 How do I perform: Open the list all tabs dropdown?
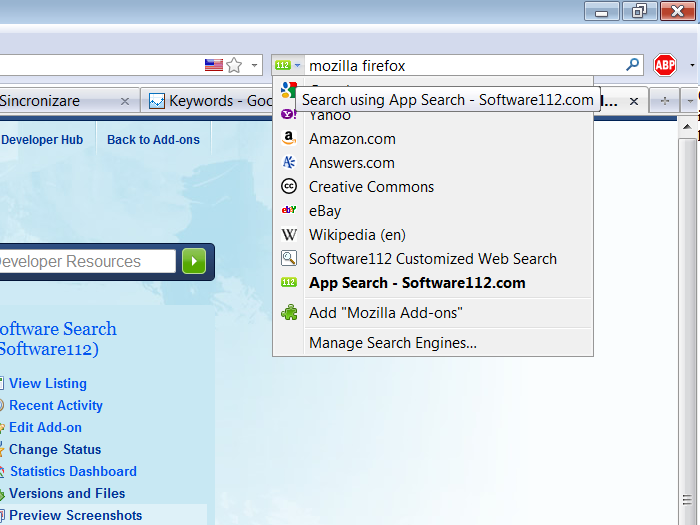pos(690,101)
